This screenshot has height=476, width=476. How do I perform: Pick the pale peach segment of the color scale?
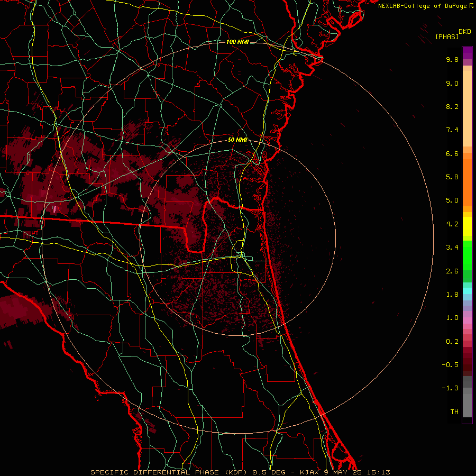pyautogui.click(x=467, y=108)
